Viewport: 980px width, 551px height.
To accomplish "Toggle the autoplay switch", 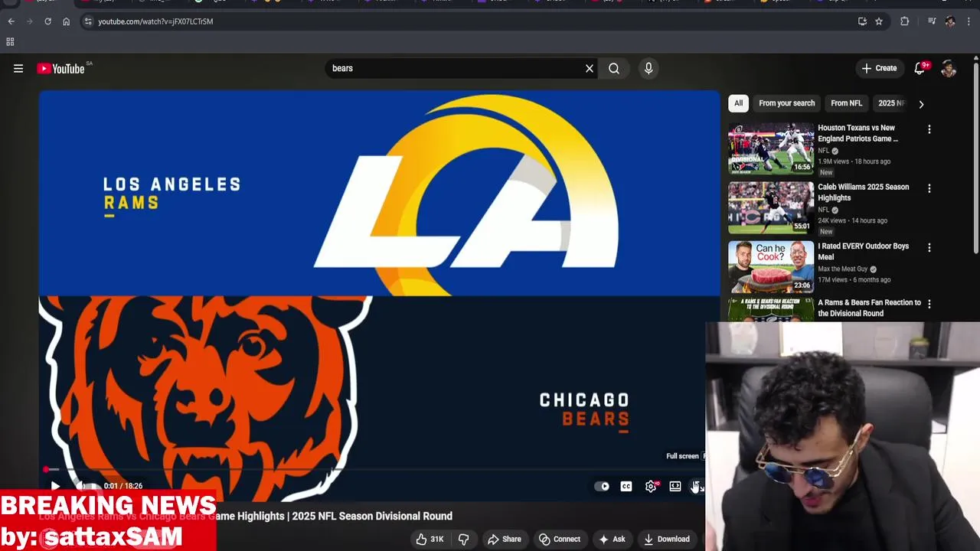I will (x=603, y=486).
